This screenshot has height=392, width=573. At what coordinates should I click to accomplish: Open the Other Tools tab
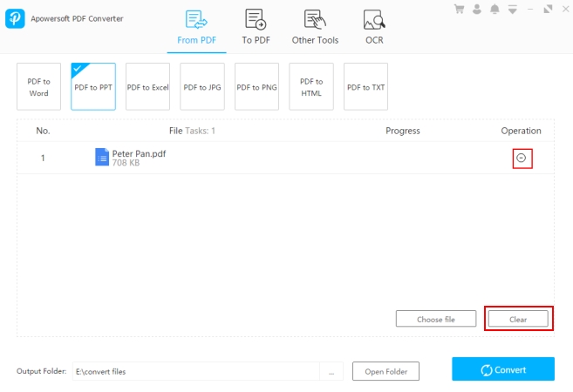(x=315, y=28)
